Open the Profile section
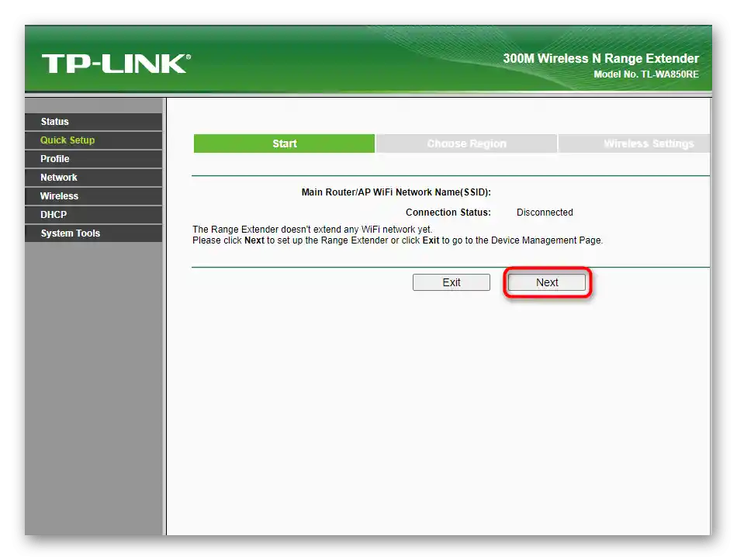Image resolution: width=737 pixels, height=560 pixels. 94,159
